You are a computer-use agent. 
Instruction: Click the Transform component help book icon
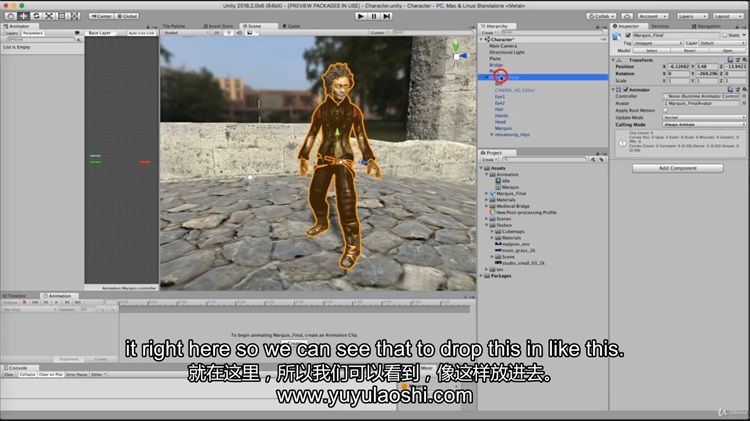tap(730, 60)
